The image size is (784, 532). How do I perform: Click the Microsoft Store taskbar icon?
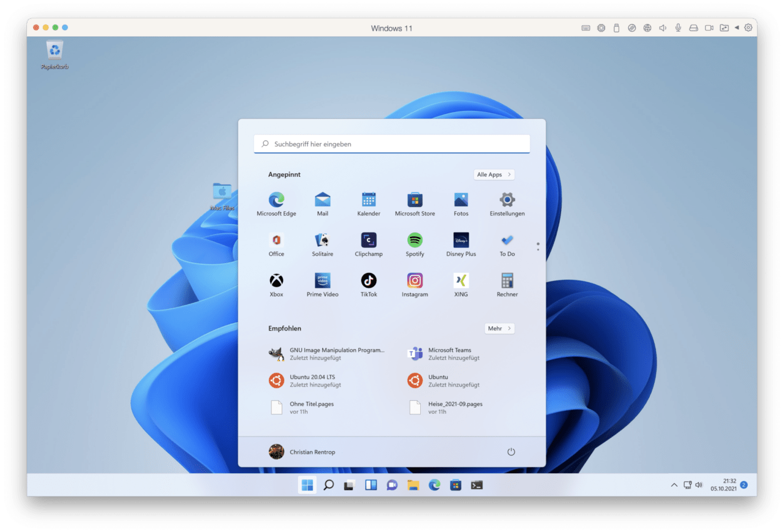click(455, 485)
